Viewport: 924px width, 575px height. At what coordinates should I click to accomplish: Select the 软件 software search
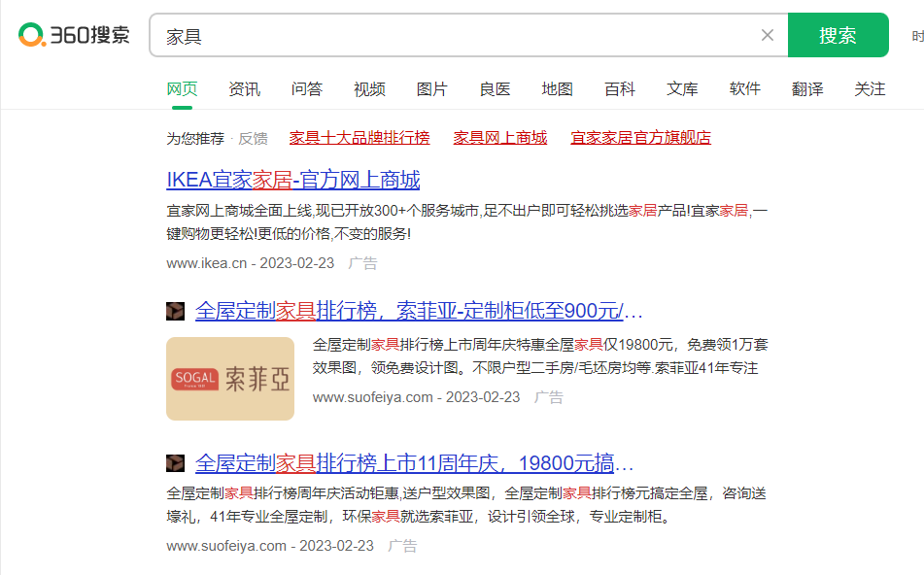(744, 88)
